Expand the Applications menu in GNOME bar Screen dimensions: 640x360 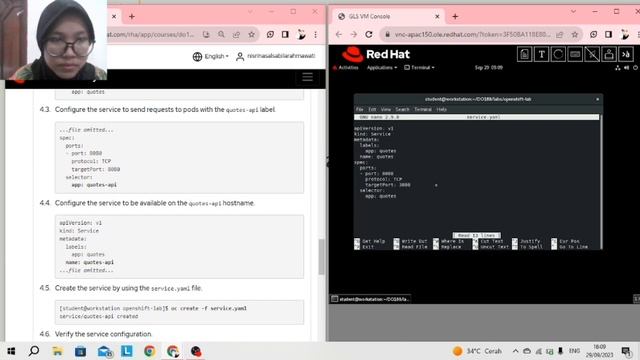pyautogui.click(x=382, y=68)
